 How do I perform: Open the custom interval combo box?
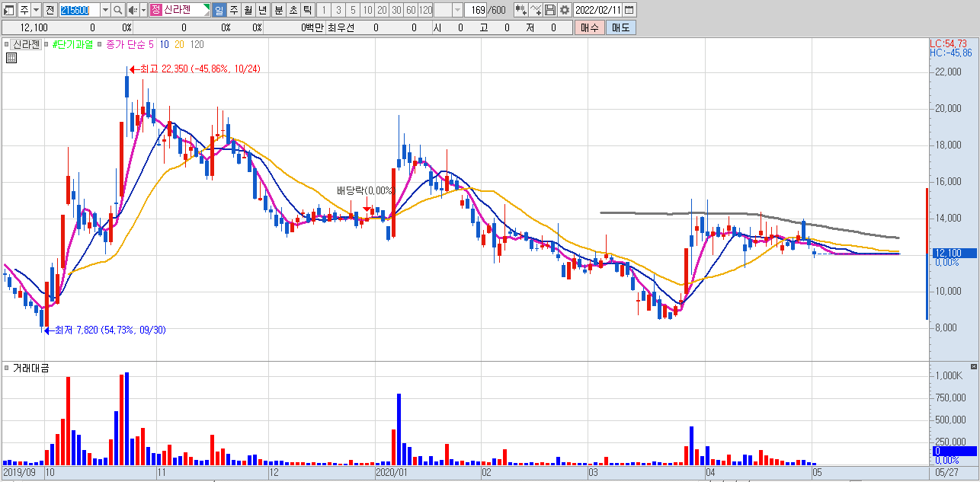tap(448, 10)
